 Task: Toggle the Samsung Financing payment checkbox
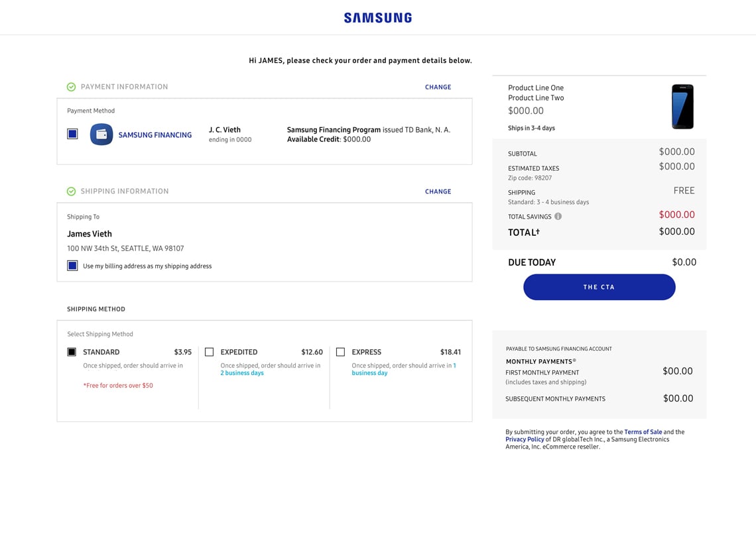click(x=72, y=134)
